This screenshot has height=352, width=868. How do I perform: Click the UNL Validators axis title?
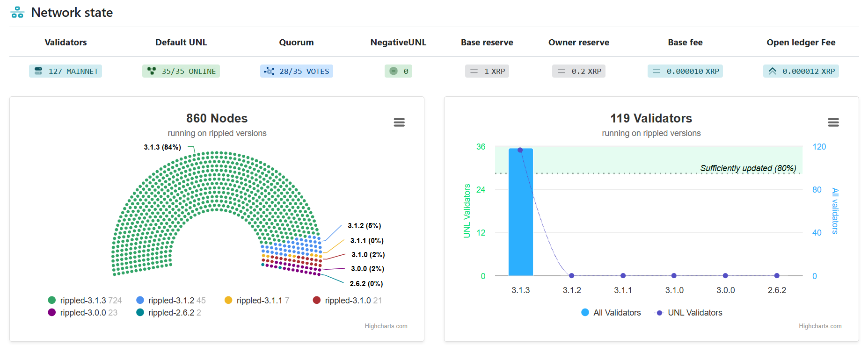[467, 211]
